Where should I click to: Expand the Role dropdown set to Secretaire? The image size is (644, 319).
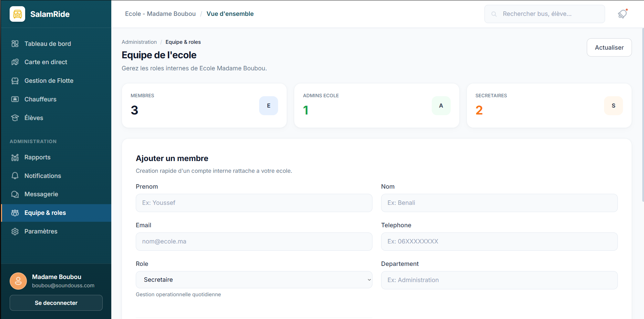click(254, 280)
